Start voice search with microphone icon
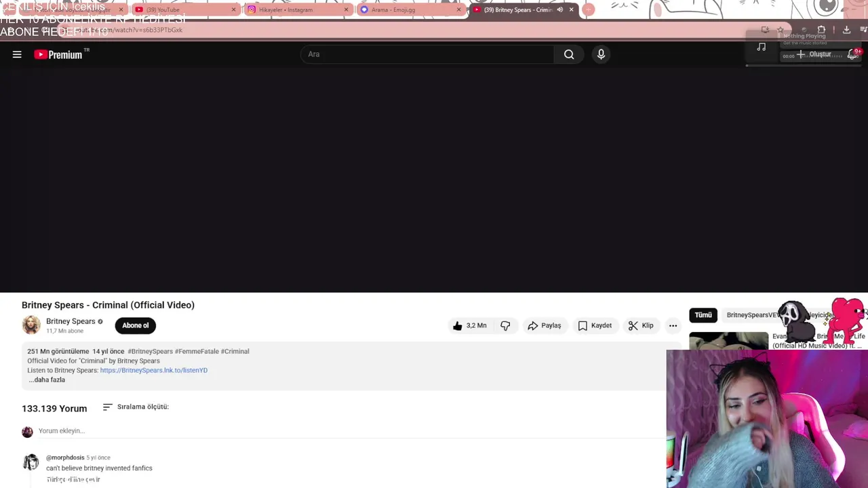Screen dimensions: 868x488 601,54
